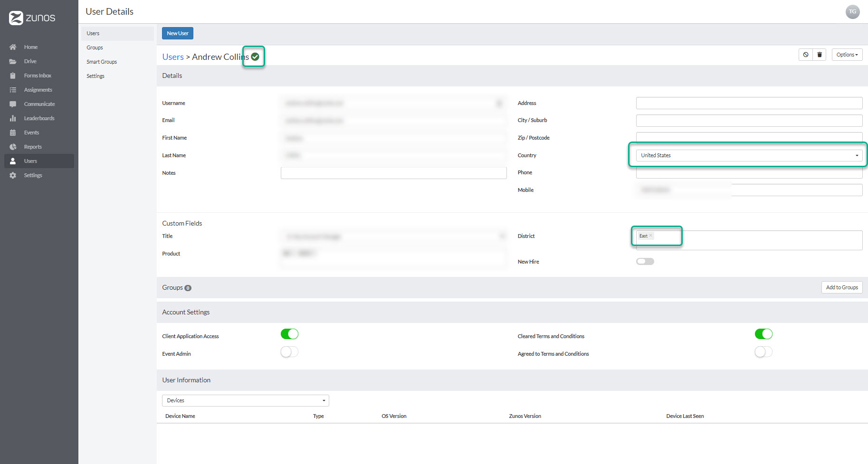Click the delete user trash icon
Image resolution: width=868 pixels, height=464 pixels.
coord(820,55)
